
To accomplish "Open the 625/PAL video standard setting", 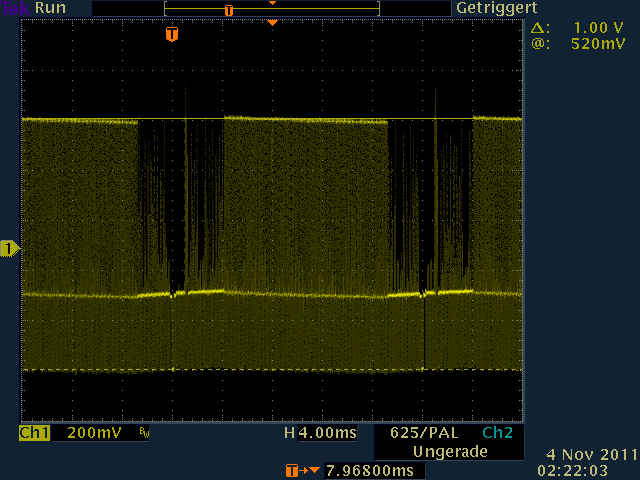I will coord(425,434).
